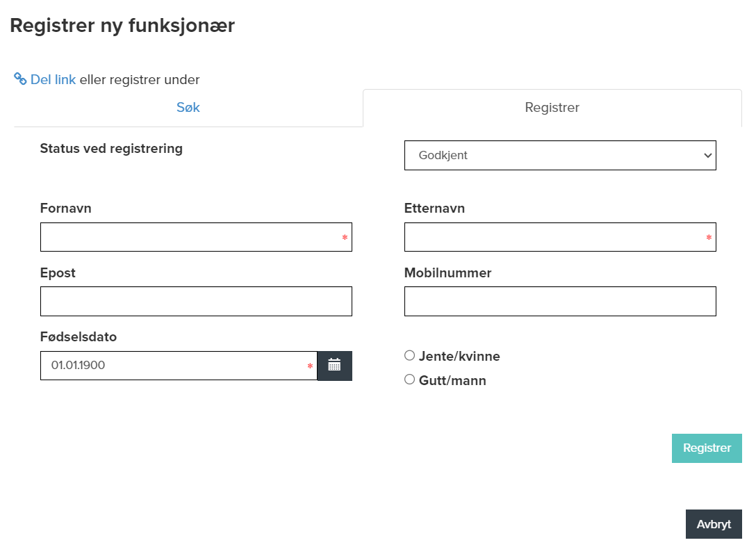756x554 pixels.
Task: Click the red asterisk in Fornavn field
Action: pyautogui.click(x=345, y=238)
